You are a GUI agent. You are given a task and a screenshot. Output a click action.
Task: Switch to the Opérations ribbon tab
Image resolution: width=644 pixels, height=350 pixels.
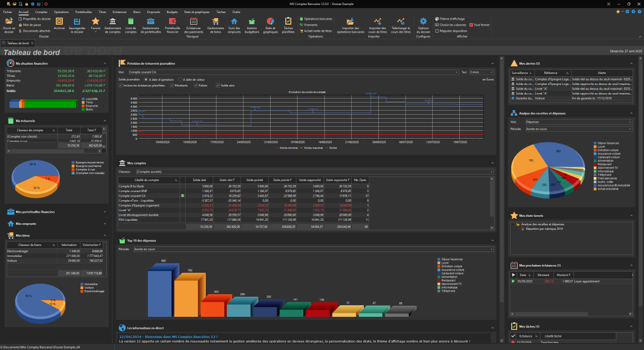coord(61,11)
